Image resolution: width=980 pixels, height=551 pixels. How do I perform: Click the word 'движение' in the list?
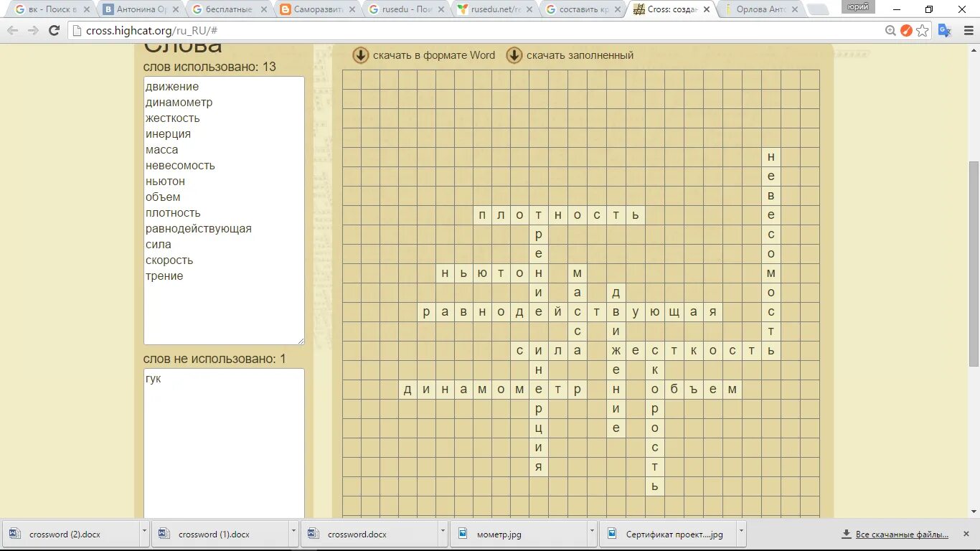pyautogui.click(x=172, y=87)
